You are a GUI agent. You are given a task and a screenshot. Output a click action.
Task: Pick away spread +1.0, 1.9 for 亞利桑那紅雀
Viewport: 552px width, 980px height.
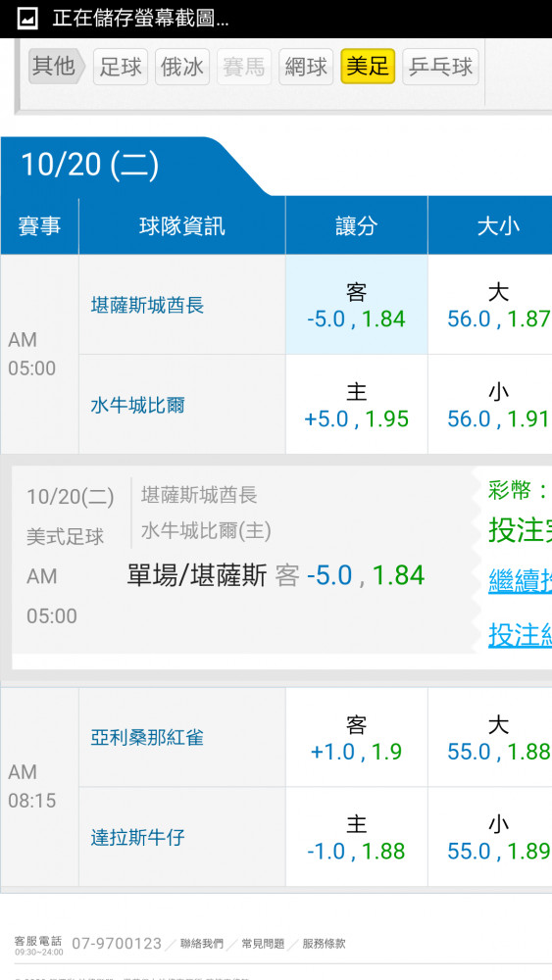356,737
